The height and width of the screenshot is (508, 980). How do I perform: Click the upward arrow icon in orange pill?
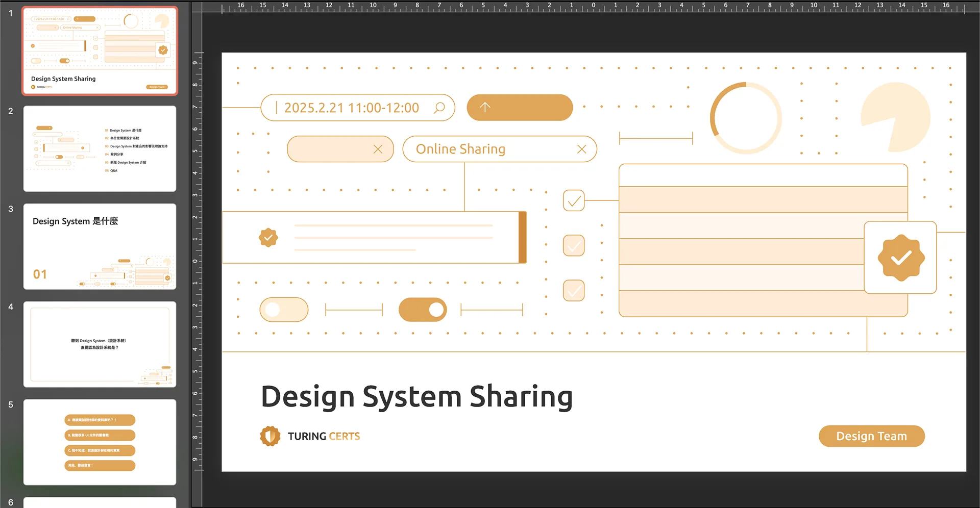tap(485, 107)
